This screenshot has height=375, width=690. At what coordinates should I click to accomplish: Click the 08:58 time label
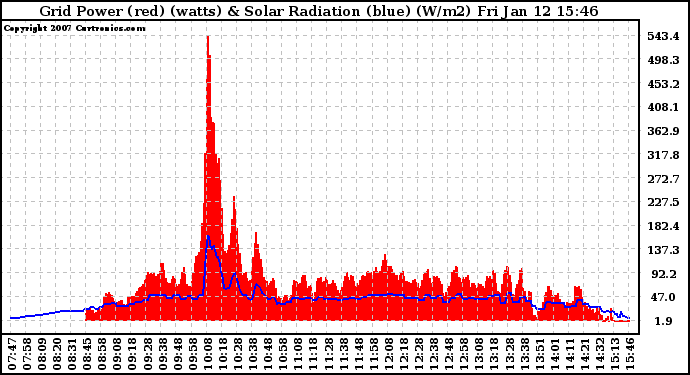(x=102, y=354)
